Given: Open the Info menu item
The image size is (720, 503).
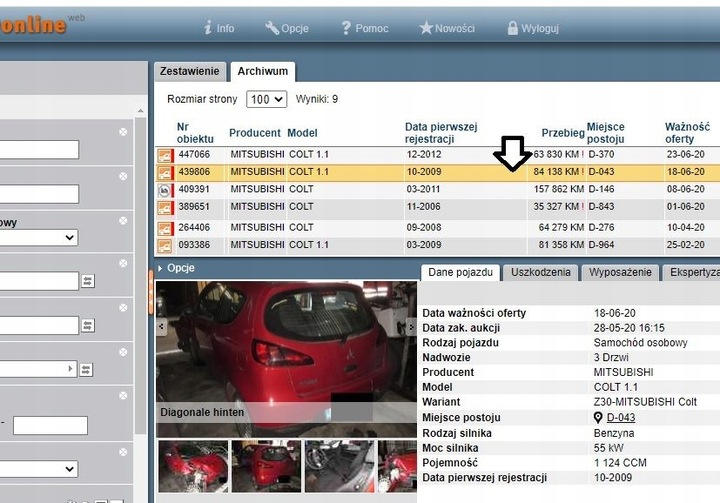Looking at the screenshot, I should pos(218,28).
